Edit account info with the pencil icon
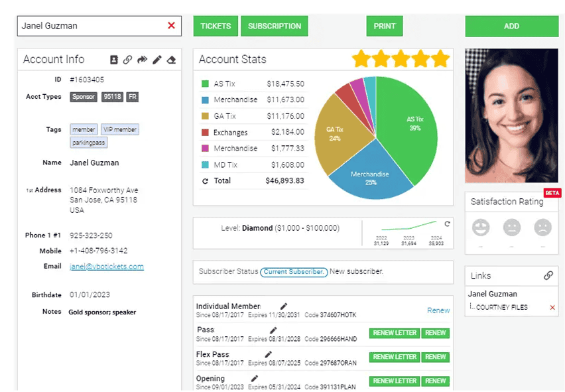 point(157,60)
